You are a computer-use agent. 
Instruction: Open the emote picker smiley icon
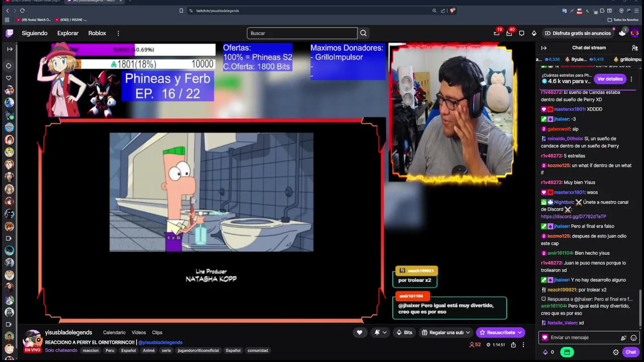click(633, 338)
